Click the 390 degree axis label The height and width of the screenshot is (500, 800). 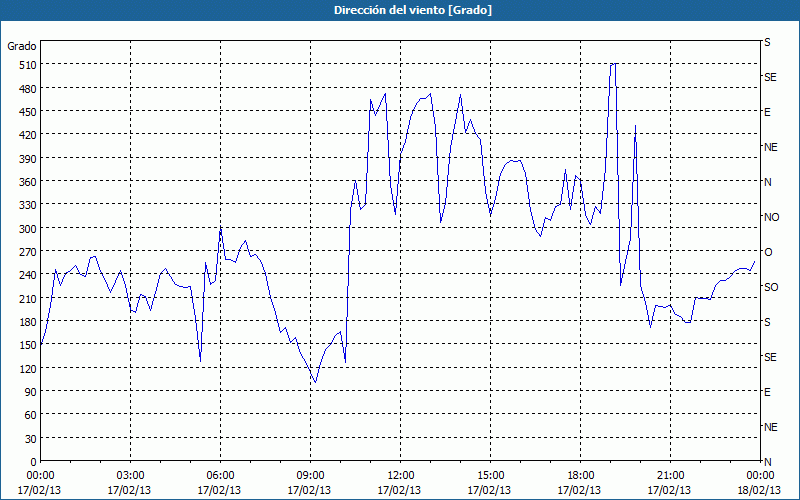pos(28,159)
